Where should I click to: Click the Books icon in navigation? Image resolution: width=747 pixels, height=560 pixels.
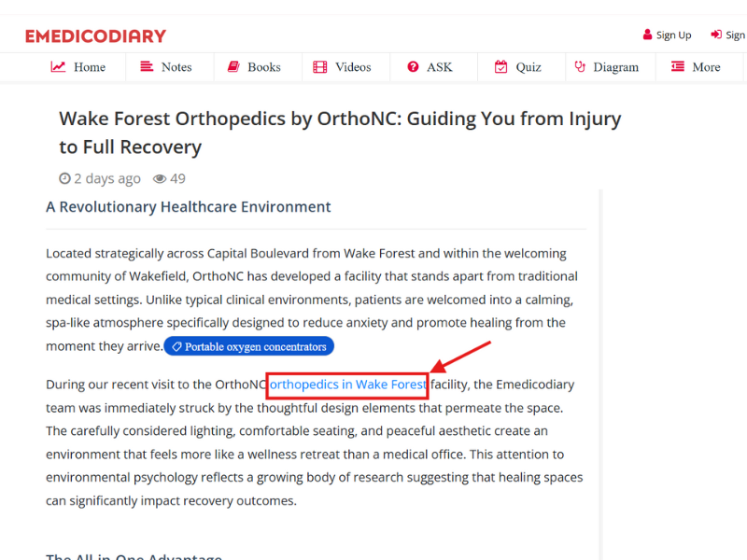pos(233,66)
